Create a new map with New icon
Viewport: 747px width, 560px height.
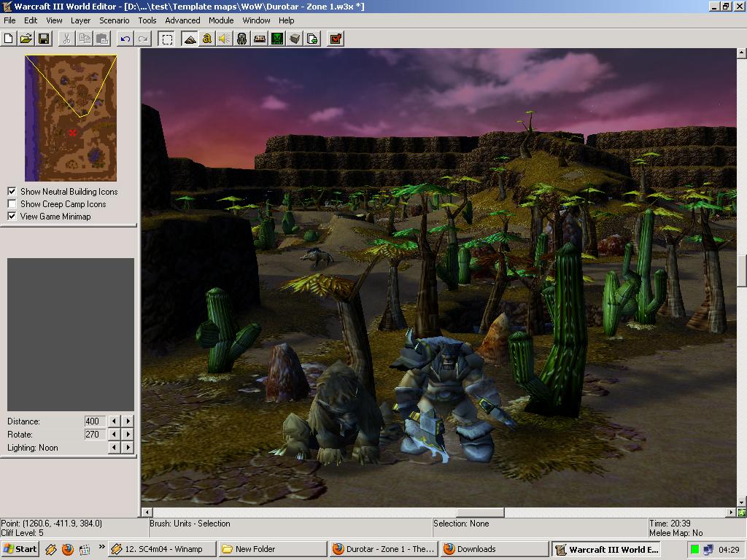[9, 39]
